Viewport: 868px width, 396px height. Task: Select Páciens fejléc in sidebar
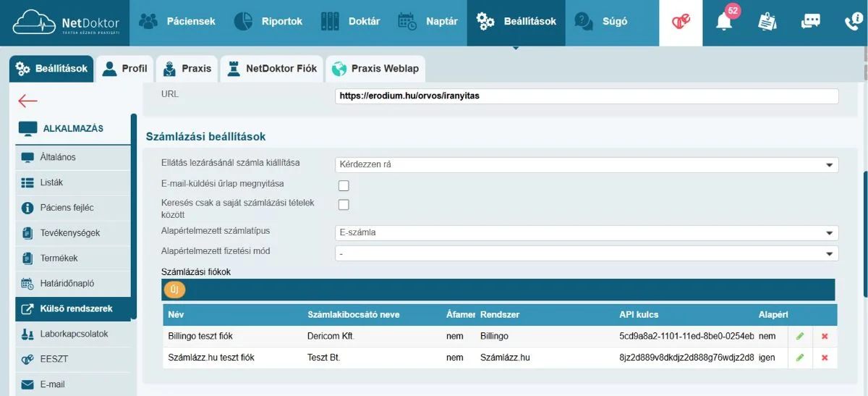point(72,208)
